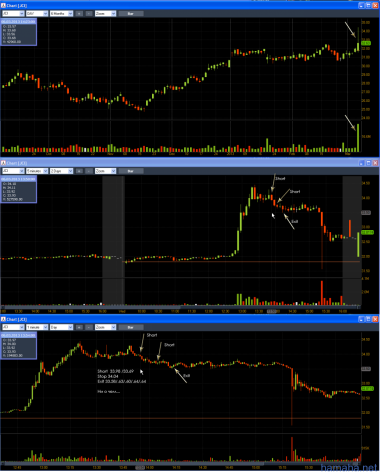The image size is (380, 472).
Task: Click the OHLC data box in middle chart
Action: (x=19, y=190)
